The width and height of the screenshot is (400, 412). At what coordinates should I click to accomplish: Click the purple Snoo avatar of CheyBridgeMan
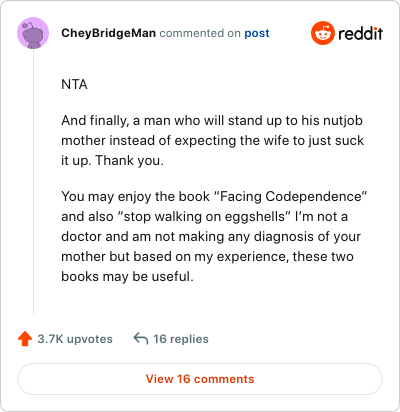click(x=33, y=33)
